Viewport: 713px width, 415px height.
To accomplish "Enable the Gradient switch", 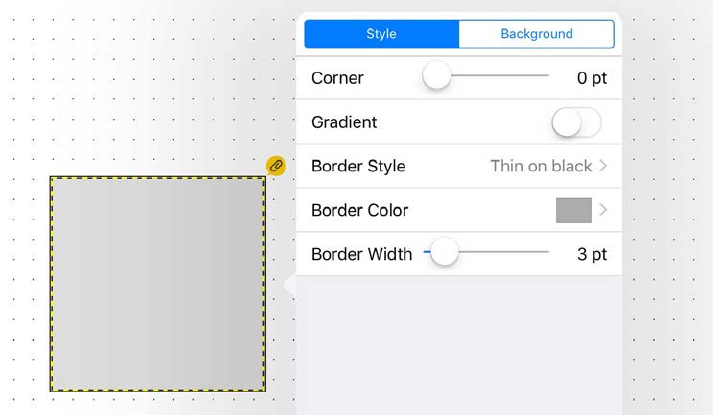I will (x=576, y=122).
